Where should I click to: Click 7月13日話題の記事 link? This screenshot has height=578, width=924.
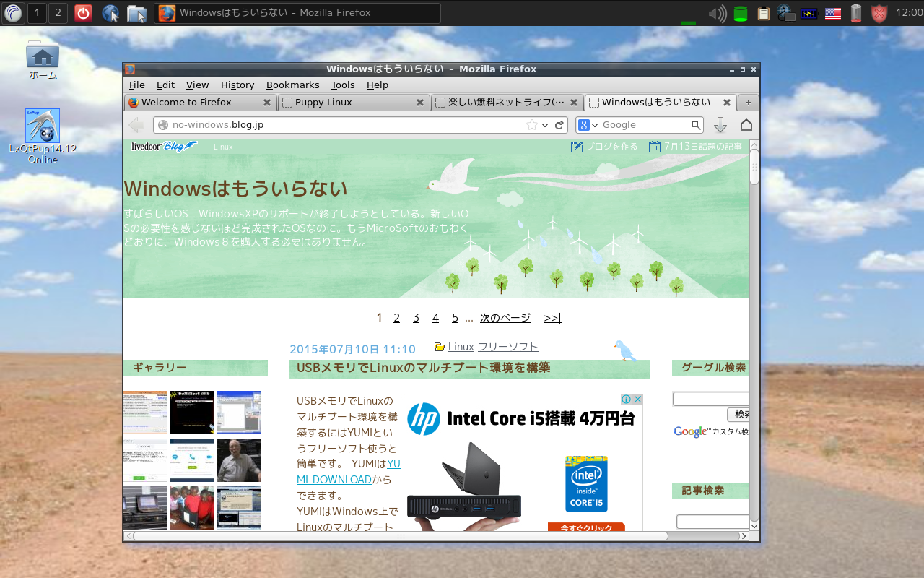[x=695, y=147]
